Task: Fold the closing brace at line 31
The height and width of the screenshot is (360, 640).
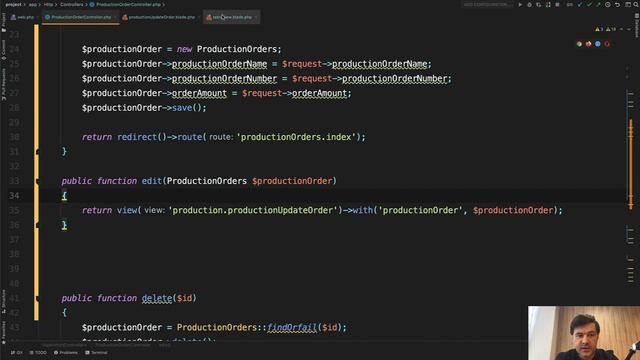Action: pos(38,151)
